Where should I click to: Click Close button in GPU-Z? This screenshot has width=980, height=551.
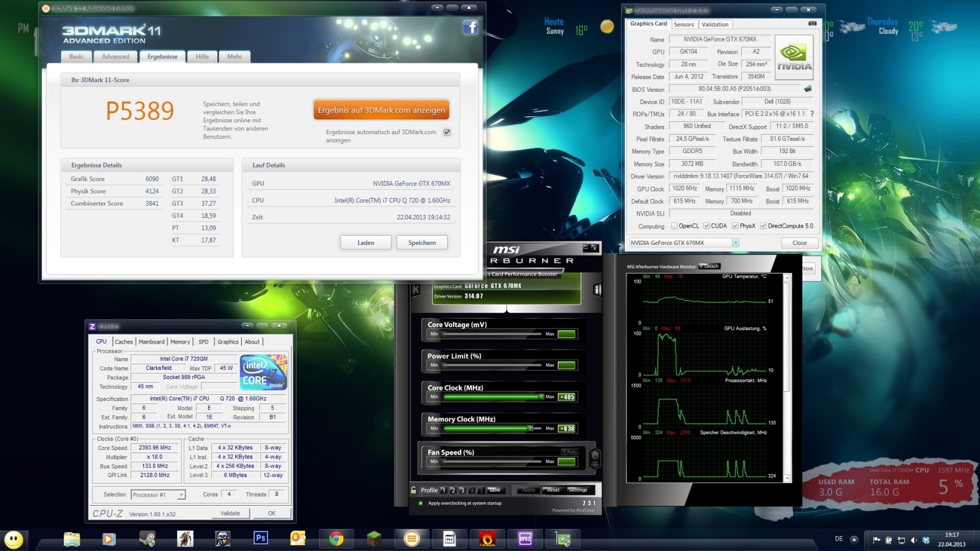coord(799,243)
